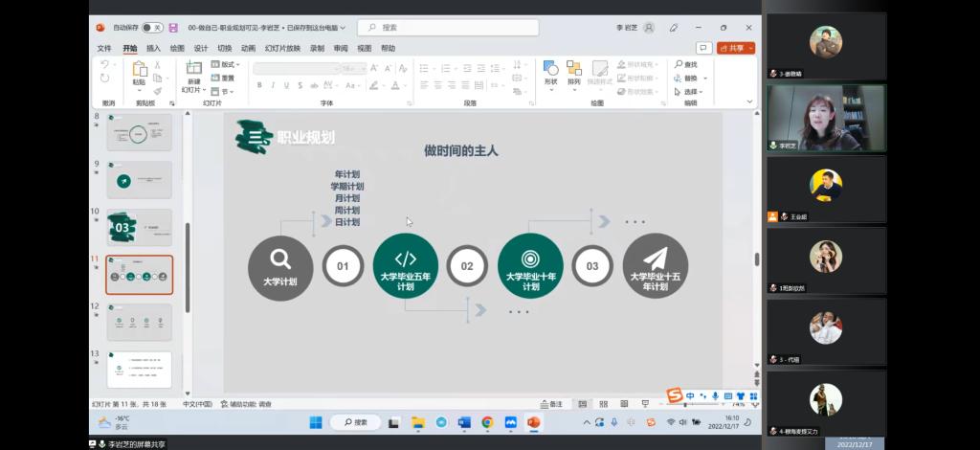980x450 pixels.
Task: Open the comments icon beside Share
Action: point(703,48)
